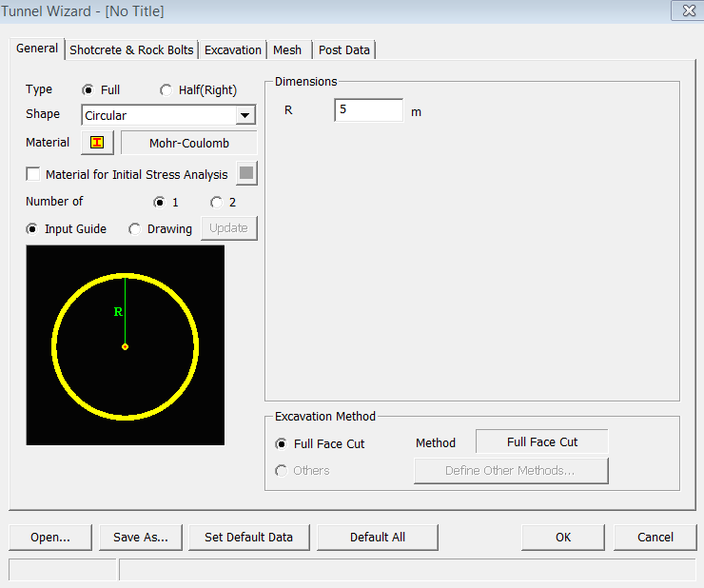Open the Post Data tab

coord(344,50)
